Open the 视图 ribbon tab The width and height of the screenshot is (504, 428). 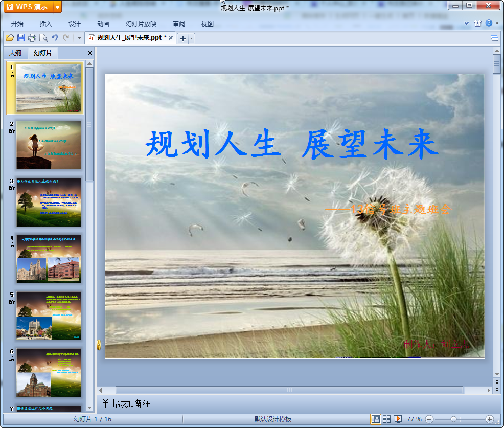pyautogui.click(x=208, y=24)
